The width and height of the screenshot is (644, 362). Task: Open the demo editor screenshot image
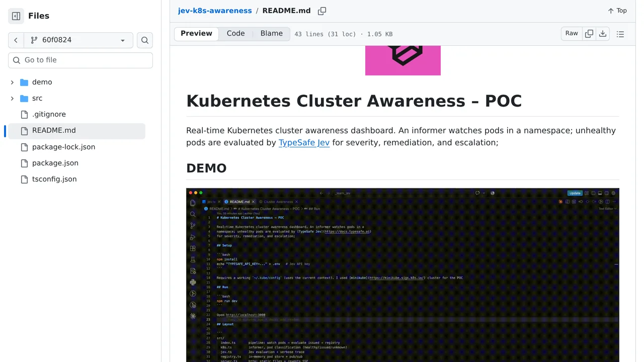click(x=403, y=275)
